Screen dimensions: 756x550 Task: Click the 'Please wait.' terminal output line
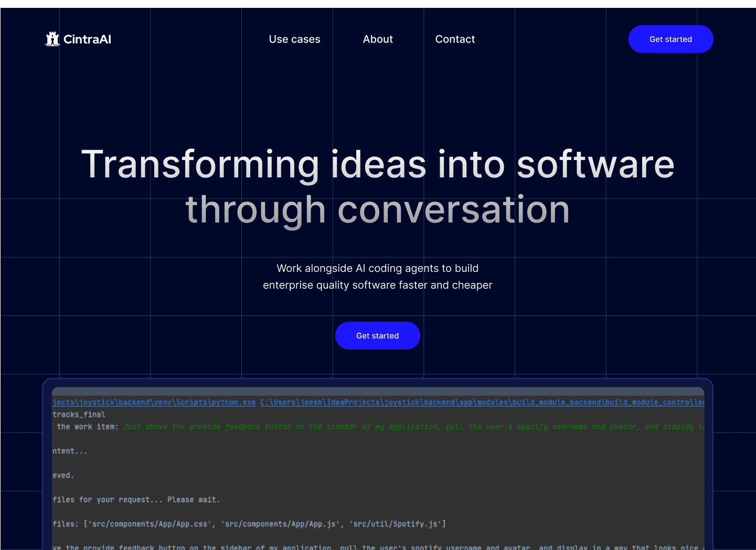tap(136, 500)
